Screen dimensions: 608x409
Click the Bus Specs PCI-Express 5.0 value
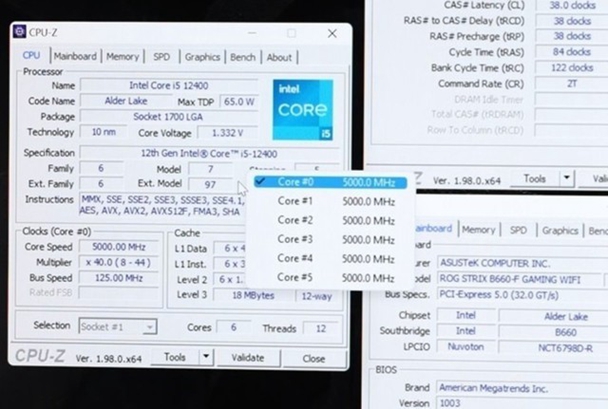tap(522, 295)
